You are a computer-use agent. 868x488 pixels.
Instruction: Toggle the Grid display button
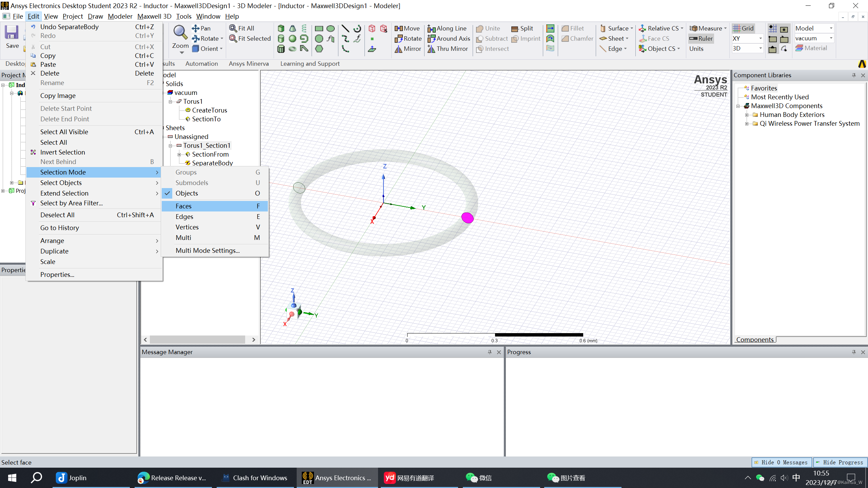pyautogui.click(x=743, y=28)
